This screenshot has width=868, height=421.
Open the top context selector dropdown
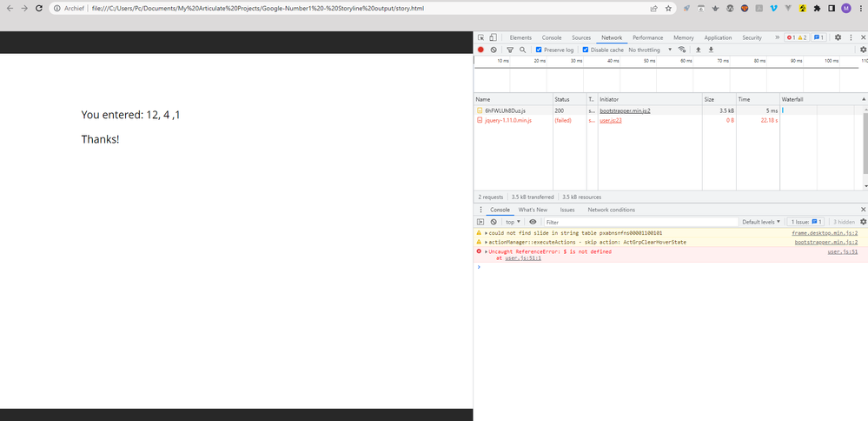(514, 222)
